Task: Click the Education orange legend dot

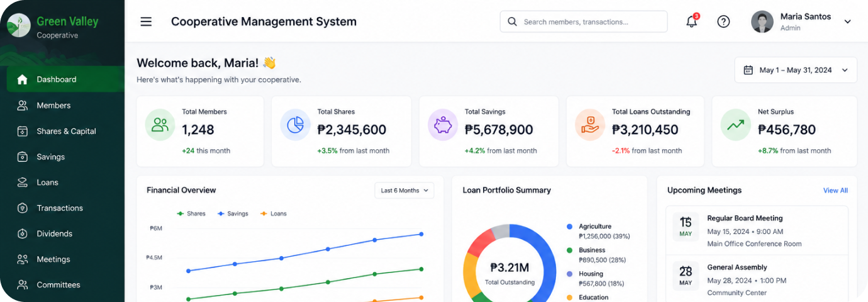Action: [x=569, y=298]
